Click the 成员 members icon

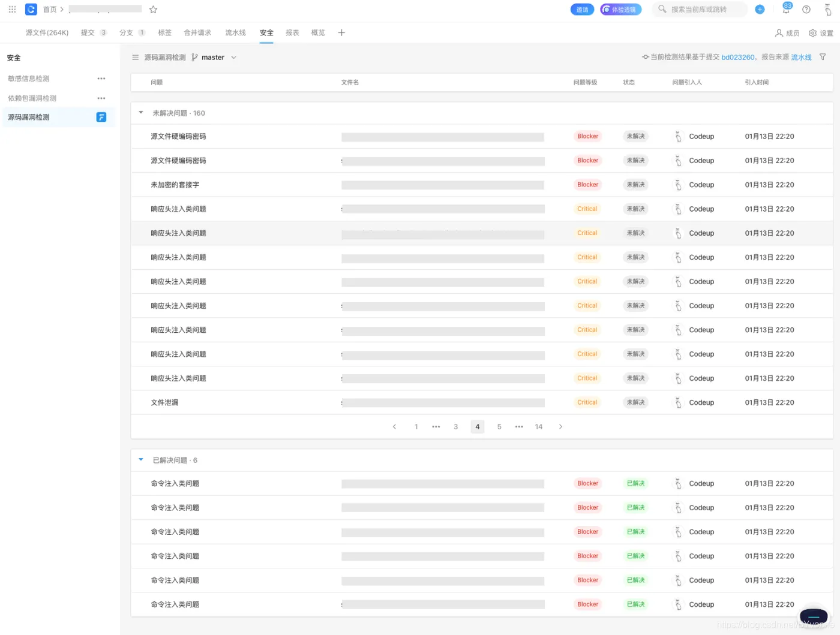coord(779,33)
